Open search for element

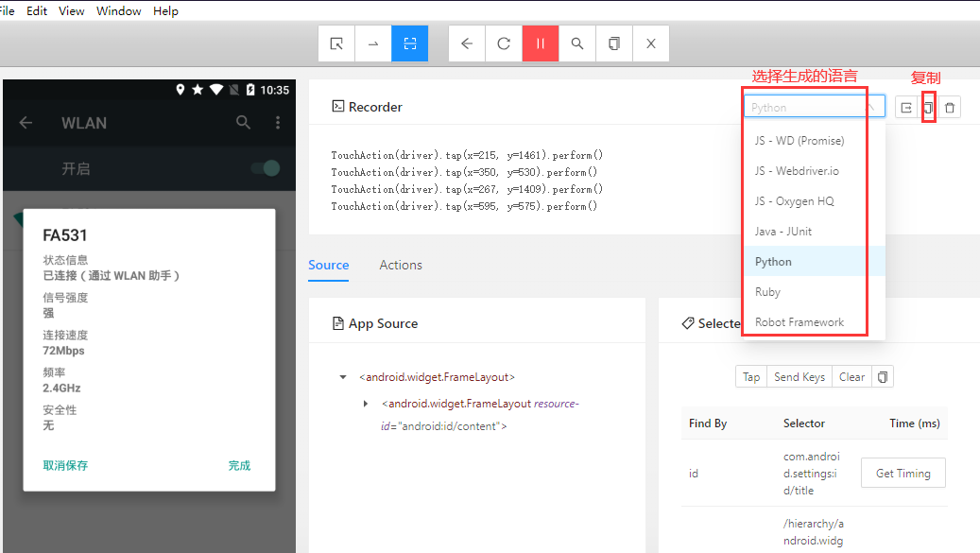click(x=576, y=43)
